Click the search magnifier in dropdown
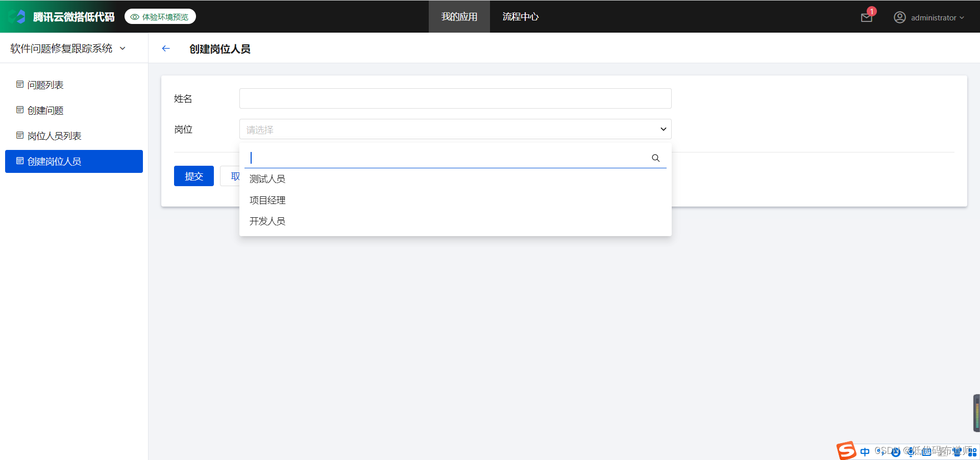 (656, 158)
